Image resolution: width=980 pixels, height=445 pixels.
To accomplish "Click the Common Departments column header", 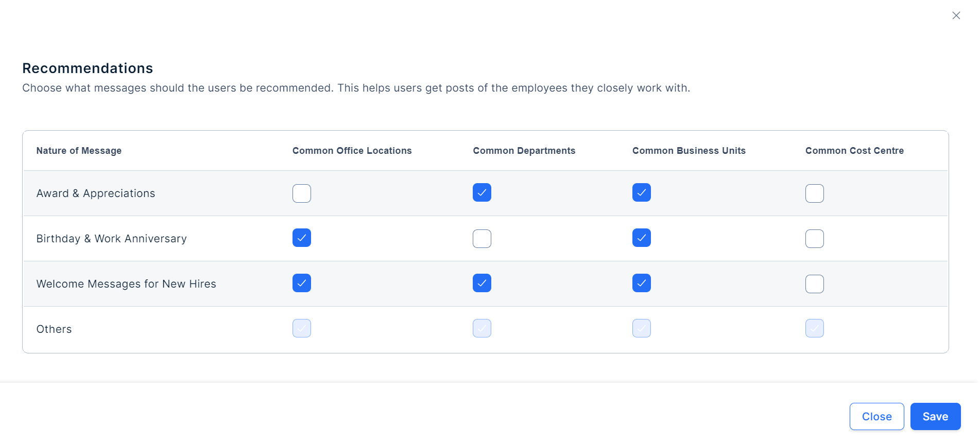I will click(524, 151).
